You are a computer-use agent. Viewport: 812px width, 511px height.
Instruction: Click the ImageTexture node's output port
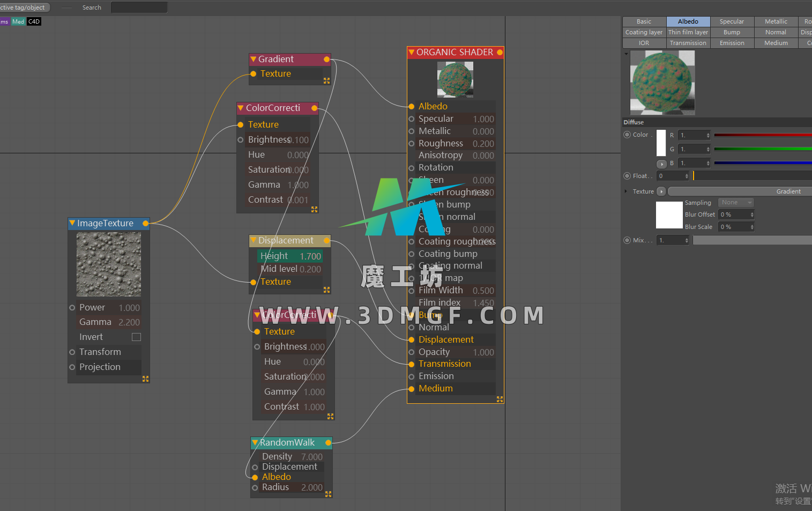coord(145,223)
